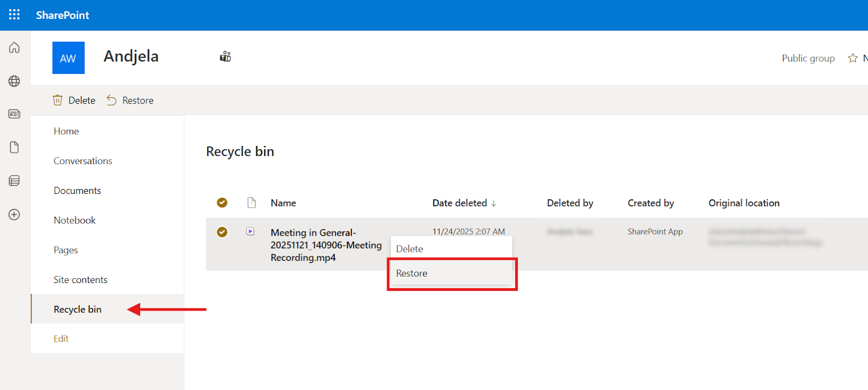Click the Name column header
868x390 pixels.
[x=283, y=203]
